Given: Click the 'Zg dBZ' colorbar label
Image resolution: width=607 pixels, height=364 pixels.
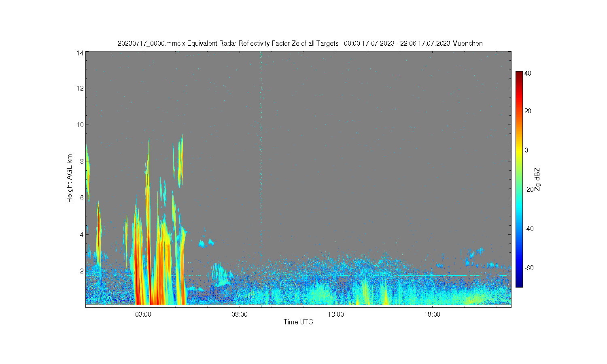Looking at the screenshot, I should 537,179.
